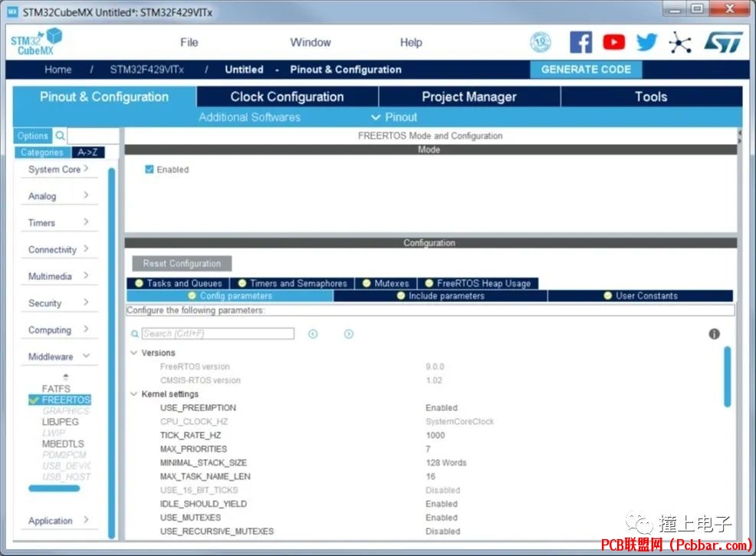
Task: Expand the Timers category
Action: [x=59, y=222]
